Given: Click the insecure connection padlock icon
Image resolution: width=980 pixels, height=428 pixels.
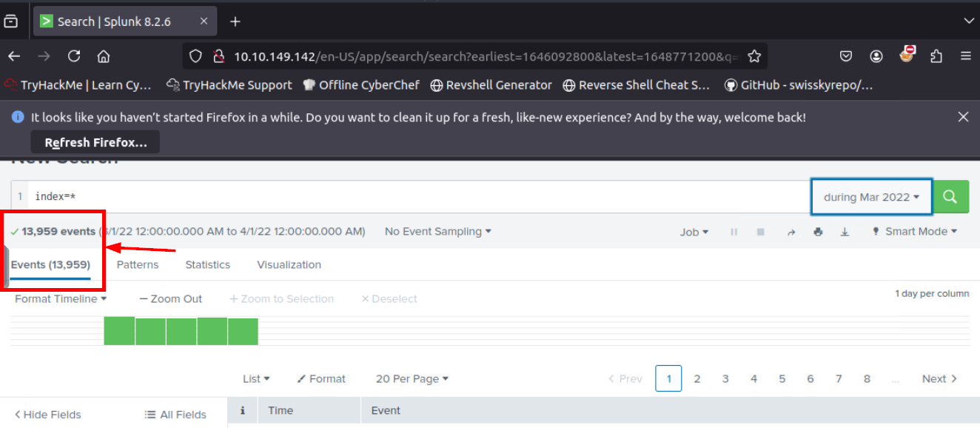Looking at the screenshot, I should 218,56.
